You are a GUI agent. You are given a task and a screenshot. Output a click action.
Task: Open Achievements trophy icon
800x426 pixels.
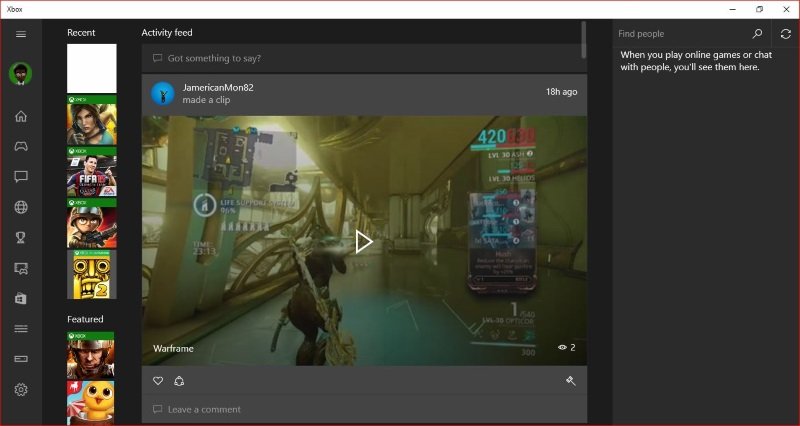click(21, 238)
